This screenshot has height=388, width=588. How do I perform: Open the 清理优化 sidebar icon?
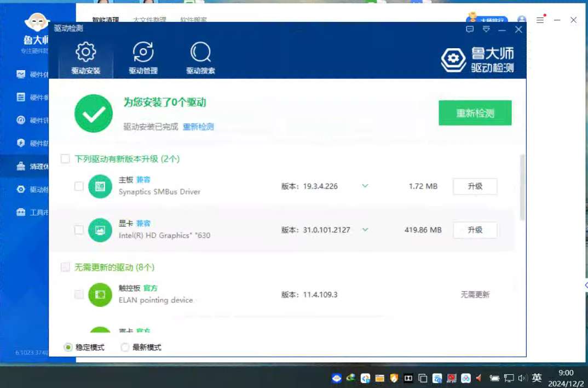(21, 166)
